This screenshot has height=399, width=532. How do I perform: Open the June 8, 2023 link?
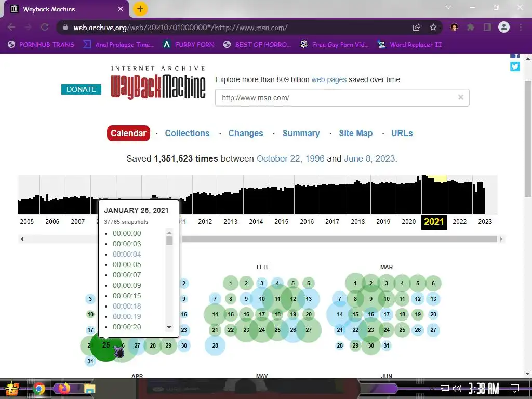tap(369, 158)
